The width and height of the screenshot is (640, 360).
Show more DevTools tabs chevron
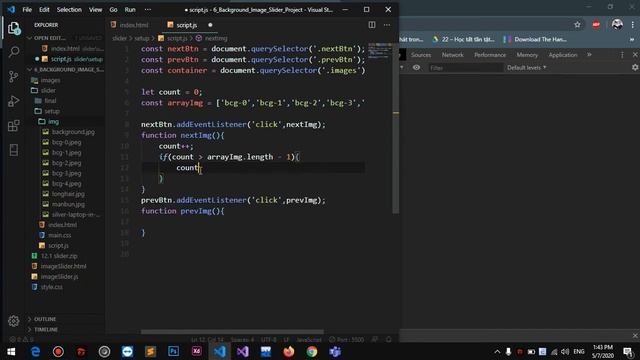[589, 55]
